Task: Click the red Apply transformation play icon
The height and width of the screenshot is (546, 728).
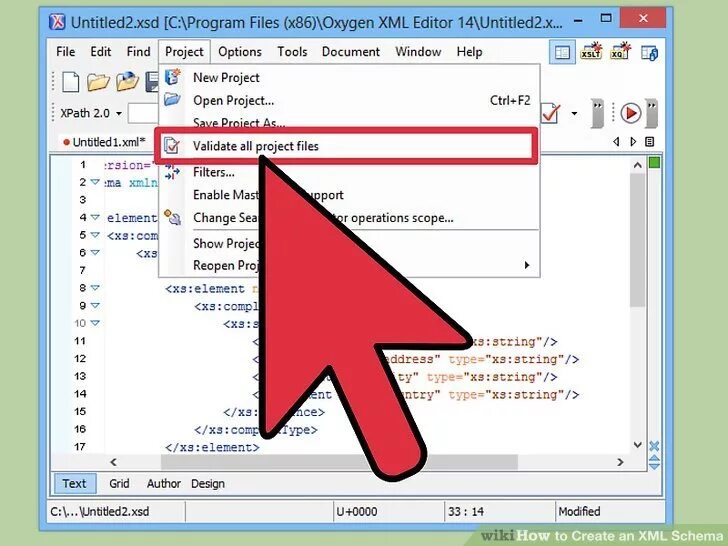Action: (x=630, y=113)
